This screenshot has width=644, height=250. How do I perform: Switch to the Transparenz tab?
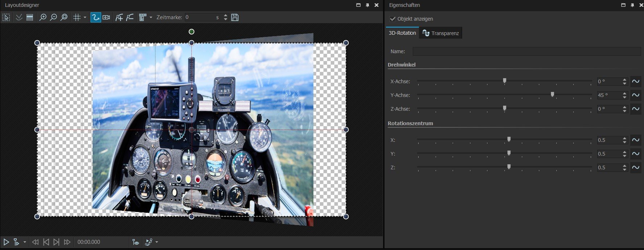click(441, 33)
